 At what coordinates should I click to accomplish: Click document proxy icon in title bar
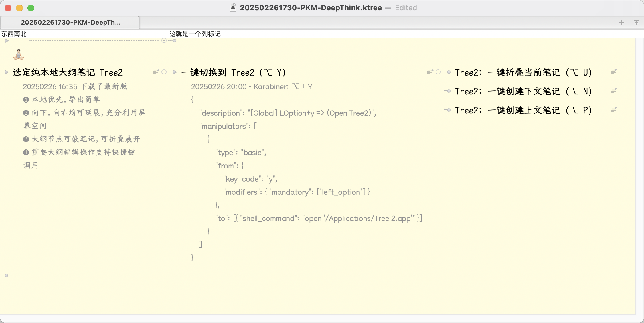pyautogui.click(x=233, y=8)
